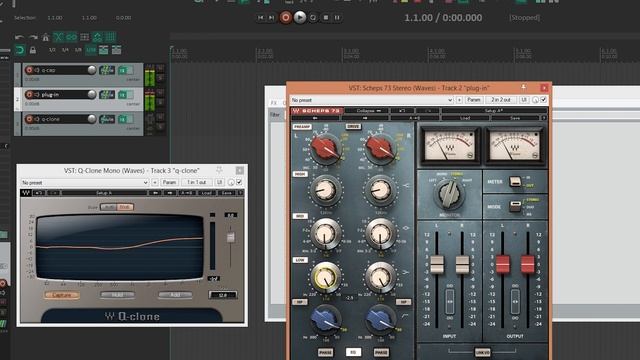Viewport: 640px width, 360px height.
Task: Click the Q-Clone Hold button
Action: click(x=118, y=295)
